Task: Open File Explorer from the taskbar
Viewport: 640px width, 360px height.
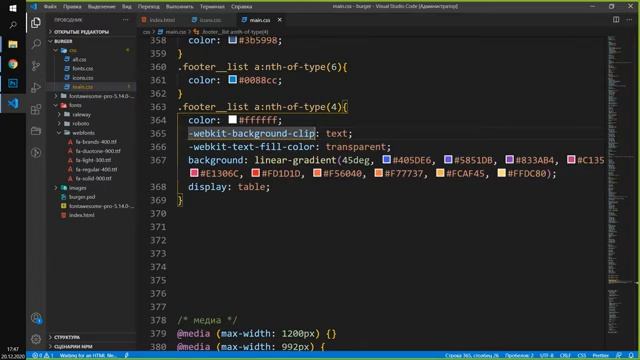Action: coord(13,44)
